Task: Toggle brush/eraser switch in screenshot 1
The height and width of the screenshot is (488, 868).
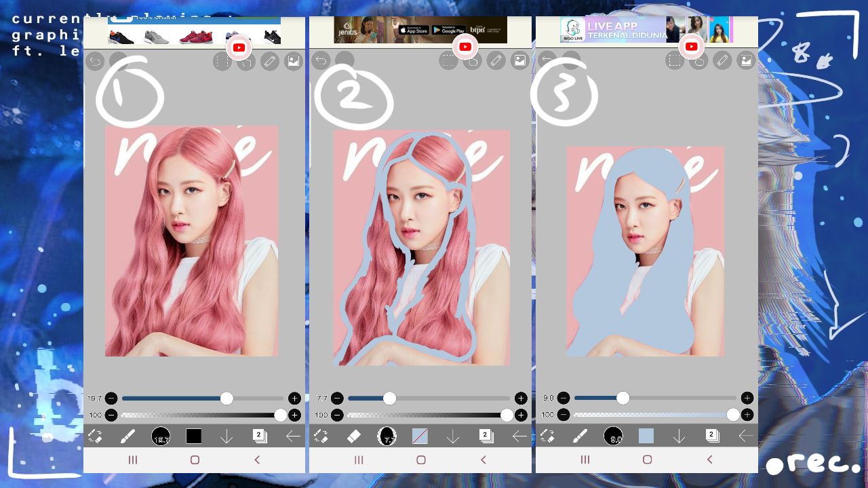Action: click(x=95, y=436)
